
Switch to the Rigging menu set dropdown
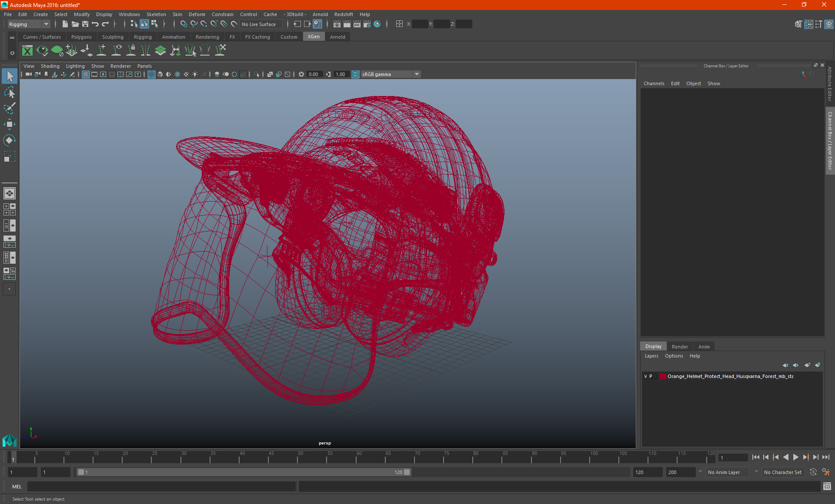pos(28,24)
